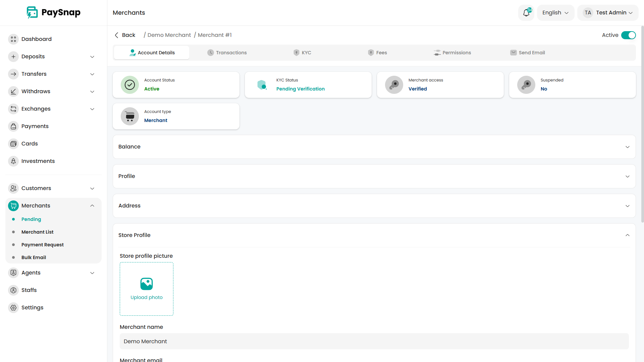Switch to the Transactions tab
Viewport: 644px width, 362px height.
227,53
